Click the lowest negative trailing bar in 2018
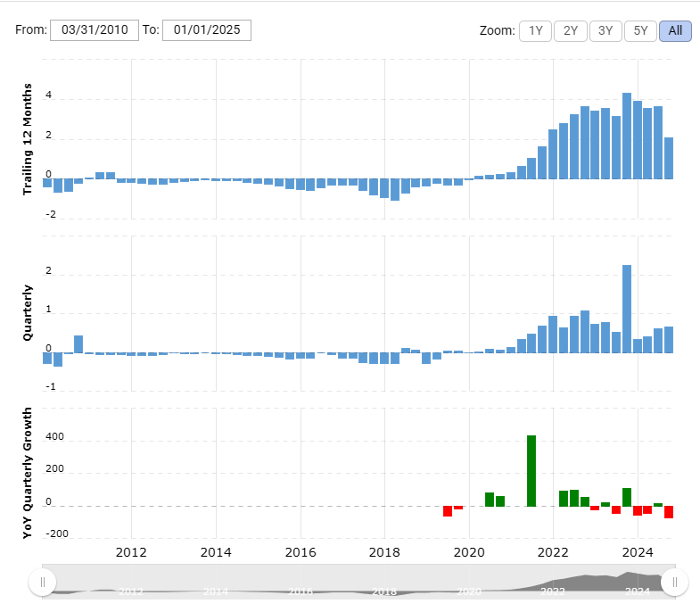 (395, 189)
